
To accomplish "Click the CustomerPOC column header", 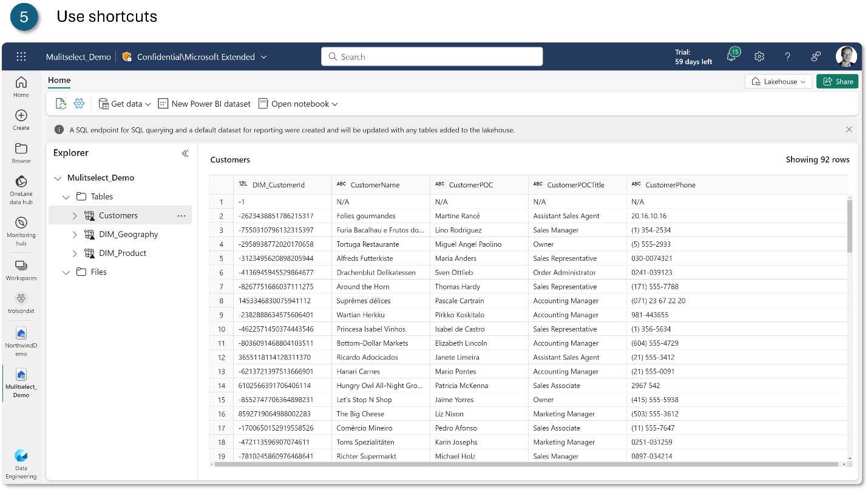I will tap(479, 184).
